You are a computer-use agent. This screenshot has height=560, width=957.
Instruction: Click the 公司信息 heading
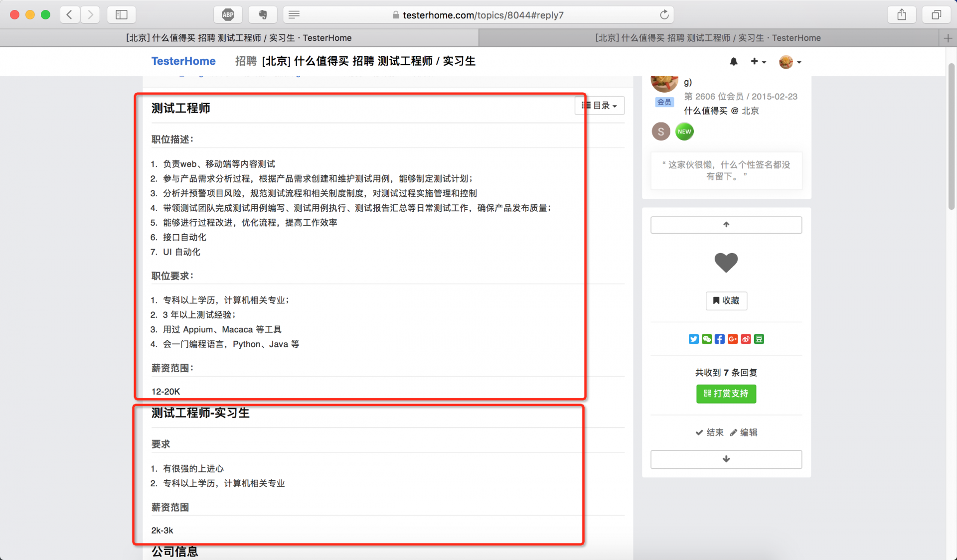pyautogui.click(x=174, y=552)
